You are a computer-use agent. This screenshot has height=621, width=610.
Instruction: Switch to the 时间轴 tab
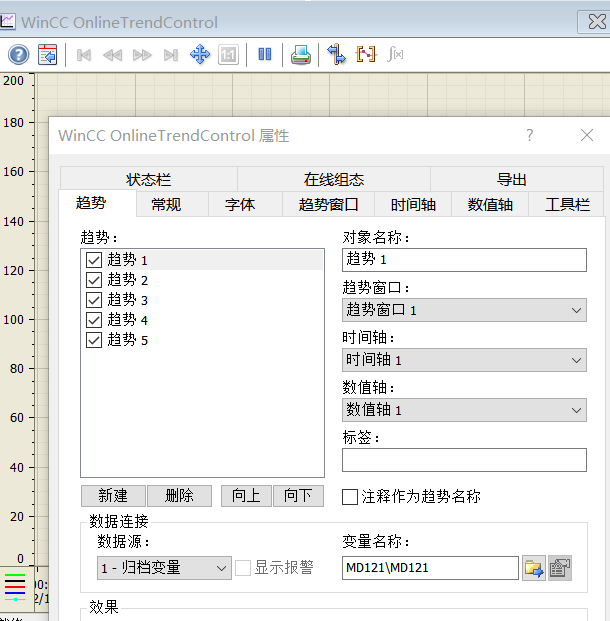pyautogui.click(x=413, y=205)
